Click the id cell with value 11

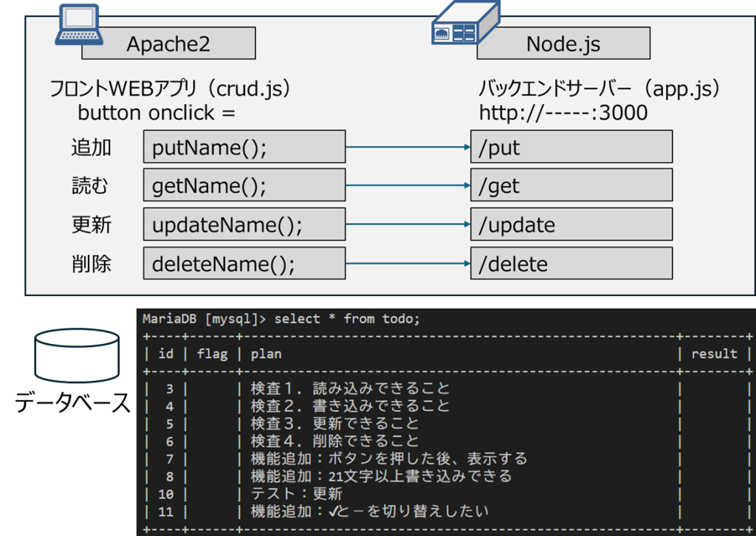pos(166,512)
